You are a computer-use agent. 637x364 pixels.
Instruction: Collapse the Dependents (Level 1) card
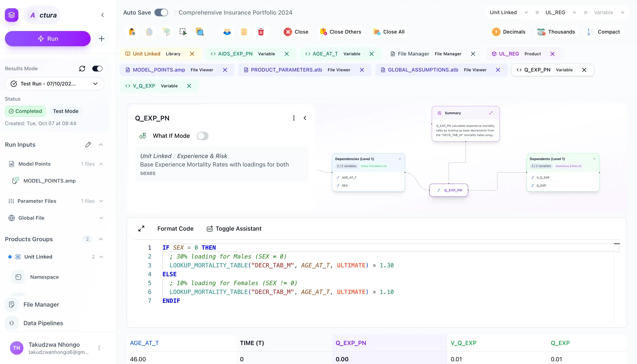click(594, 159)
